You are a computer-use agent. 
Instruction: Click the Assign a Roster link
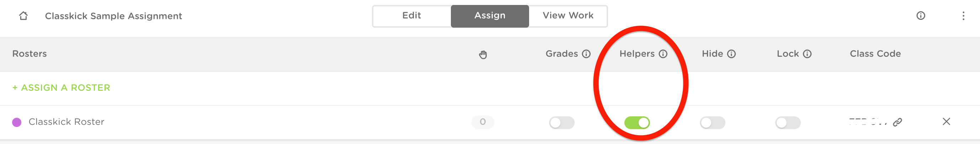[x=61, y=88]
